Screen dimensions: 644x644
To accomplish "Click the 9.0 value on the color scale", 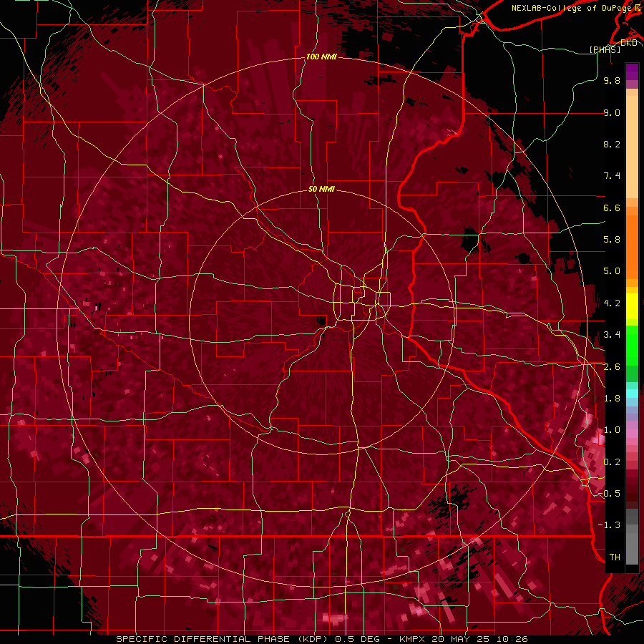I will pyautogui.click(x=612, y=112).
